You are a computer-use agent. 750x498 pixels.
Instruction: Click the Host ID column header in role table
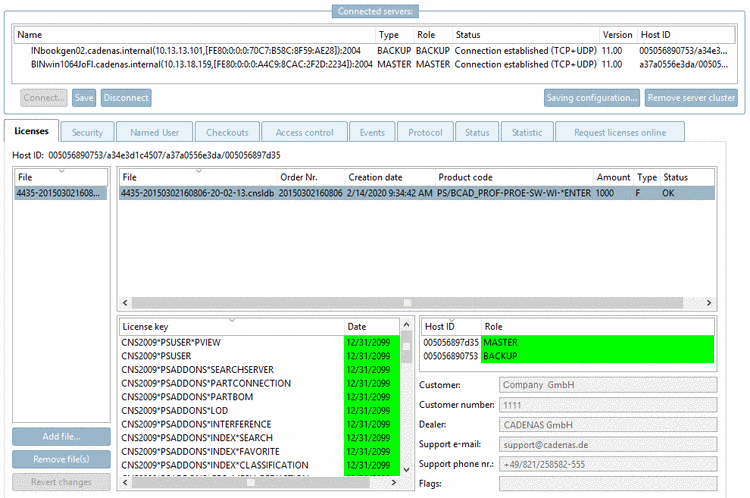click(x=452, y=327)
